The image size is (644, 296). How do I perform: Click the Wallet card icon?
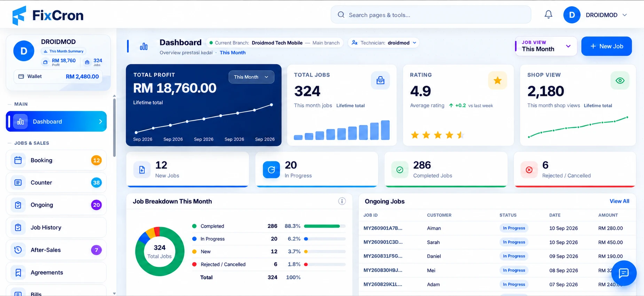(x=21, y=76)
